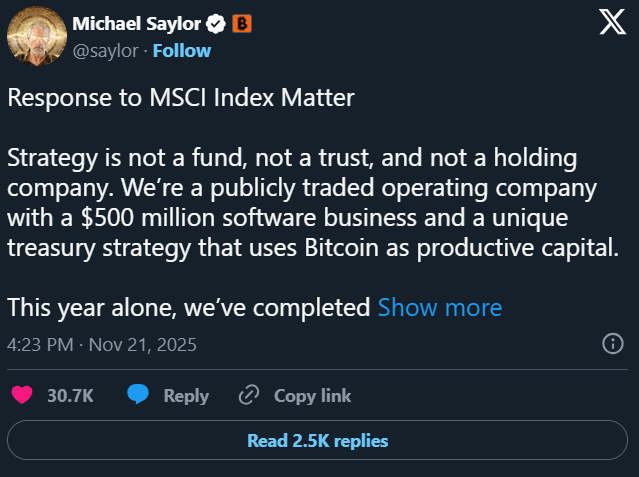639x477 pixels.
Task: Click the blue reply speech bubble icon
Action: point(139,396)
